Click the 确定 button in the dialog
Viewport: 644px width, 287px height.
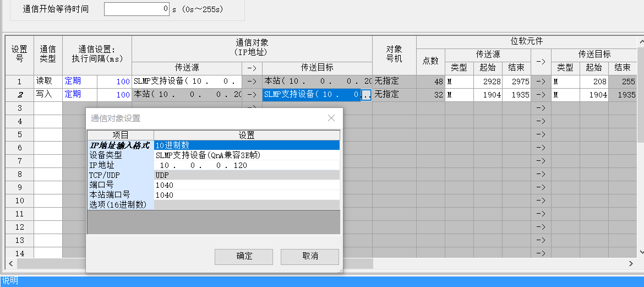coord(244,256)
